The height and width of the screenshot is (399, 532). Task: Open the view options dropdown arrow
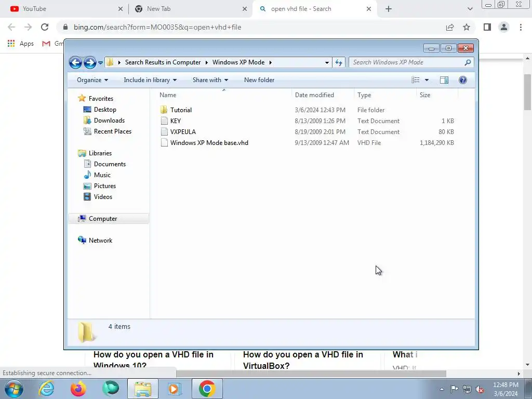coord(427,80)
